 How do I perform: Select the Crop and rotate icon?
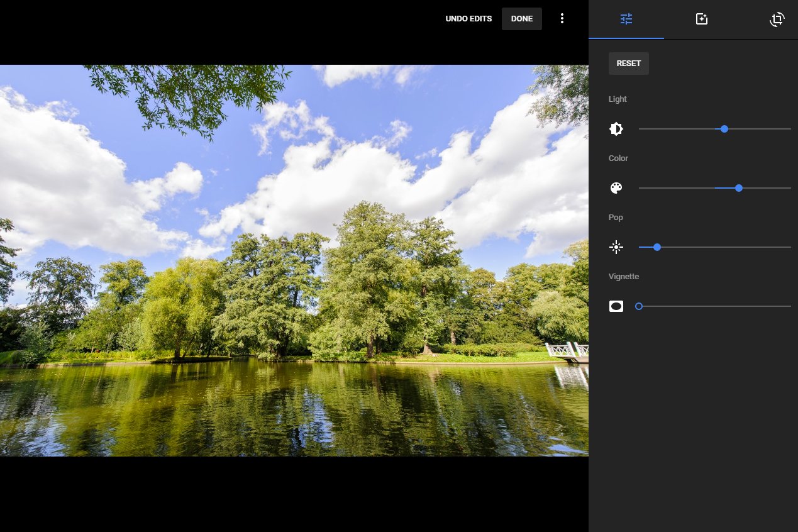[x=777, y=19]
